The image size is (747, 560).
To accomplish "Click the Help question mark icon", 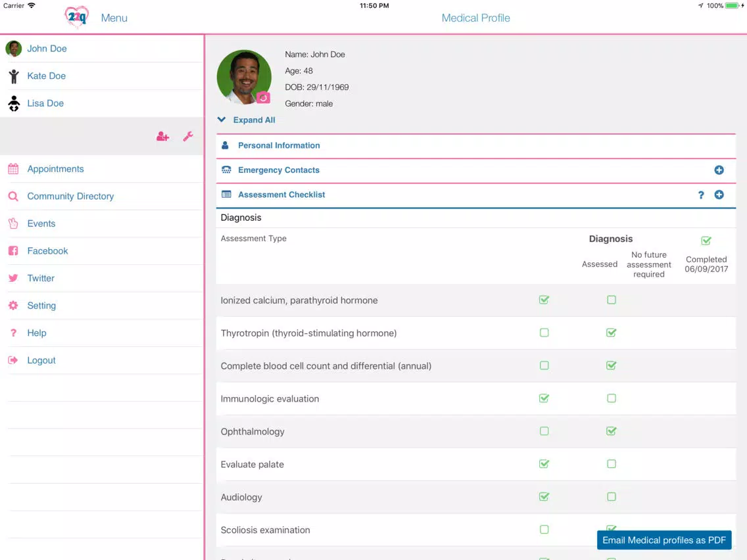I will pos(13,333).
